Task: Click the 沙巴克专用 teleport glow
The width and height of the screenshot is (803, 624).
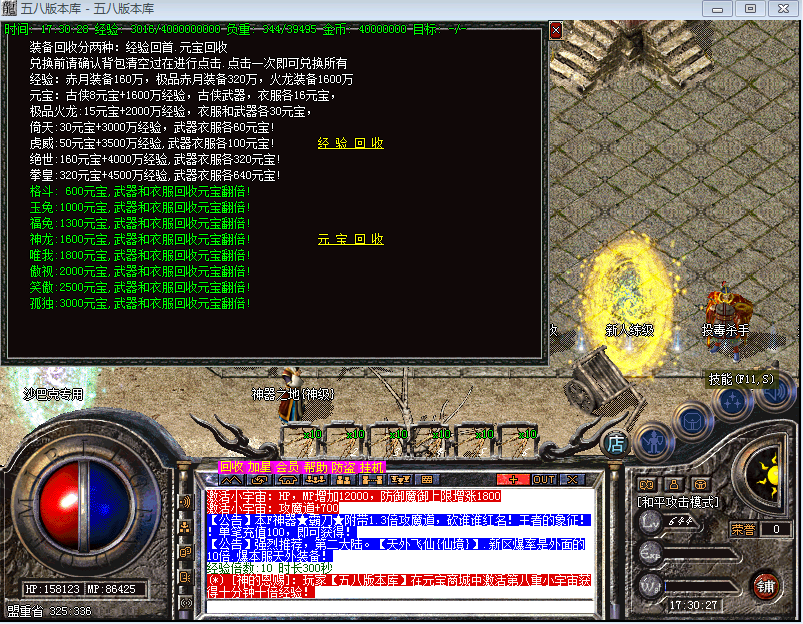Action: coord(53,393)
